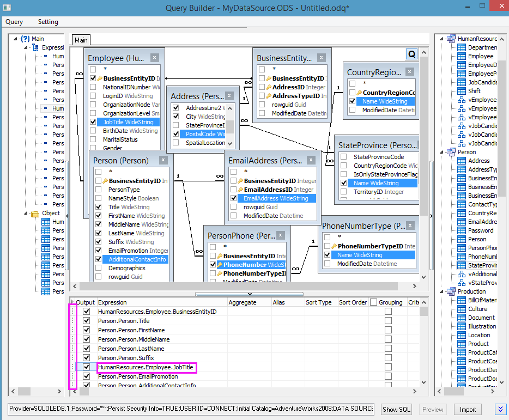Open the Setting menu
509x420 pixels.
click(48, 22)
